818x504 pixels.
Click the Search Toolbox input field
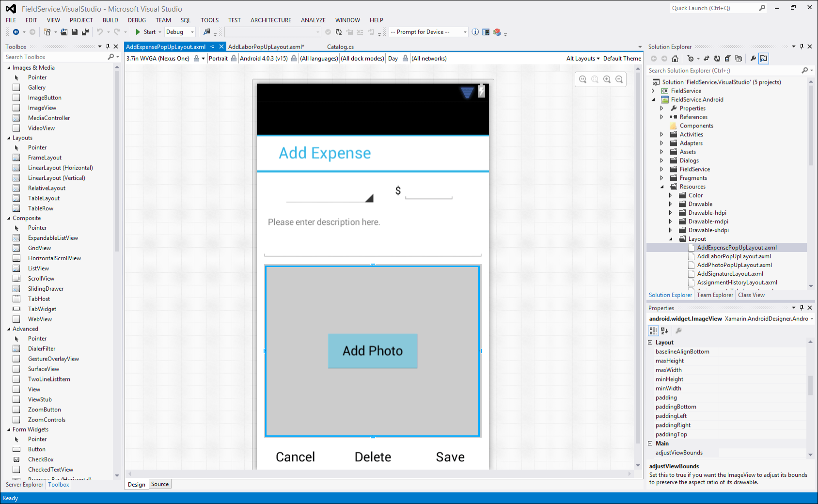(56, 57)
